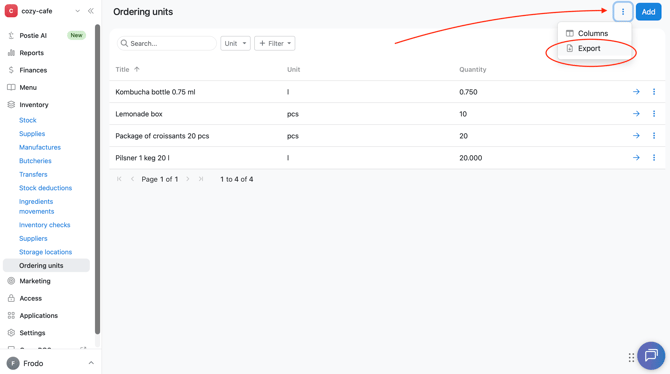670x374 pixels.
Task: Click the quantity value 0.750
Action: point(468,92)
